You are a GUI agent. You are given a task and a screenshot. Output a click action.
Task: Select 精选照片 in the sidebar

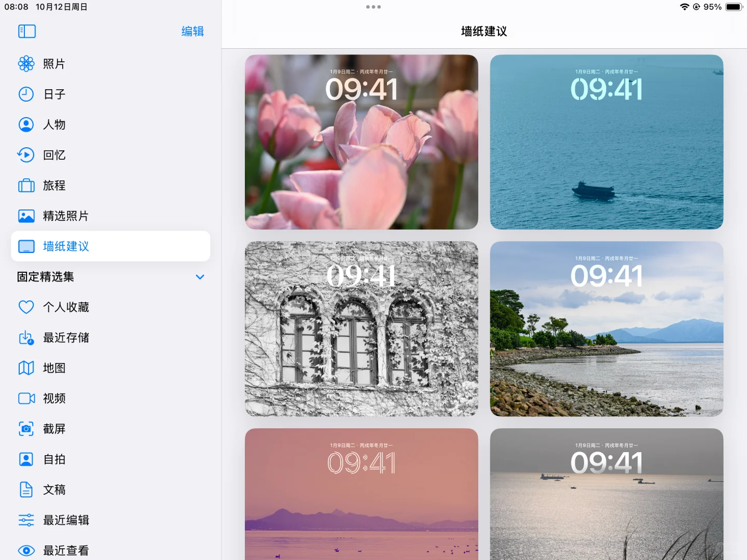110,216
